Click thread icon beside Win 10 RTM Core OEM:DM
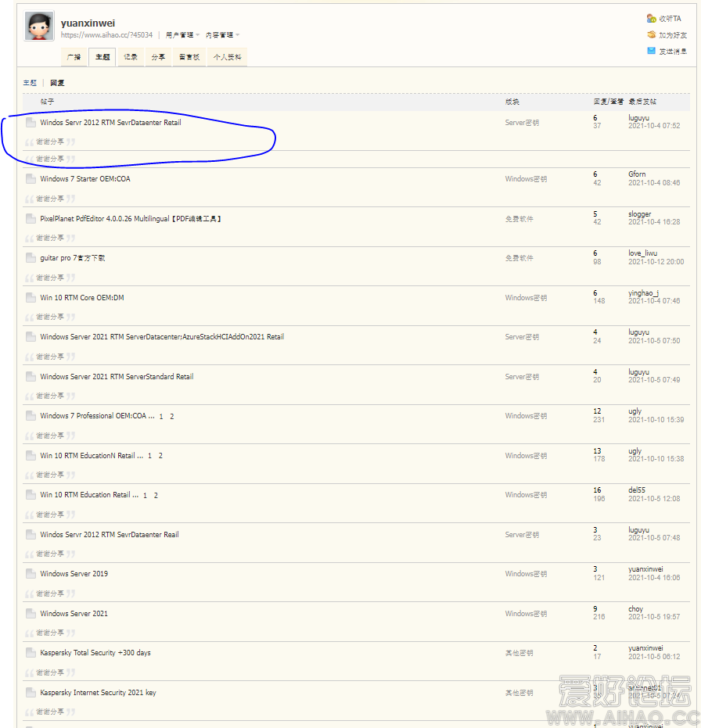This screenshot has width=701, height=728. pos(31,298)
